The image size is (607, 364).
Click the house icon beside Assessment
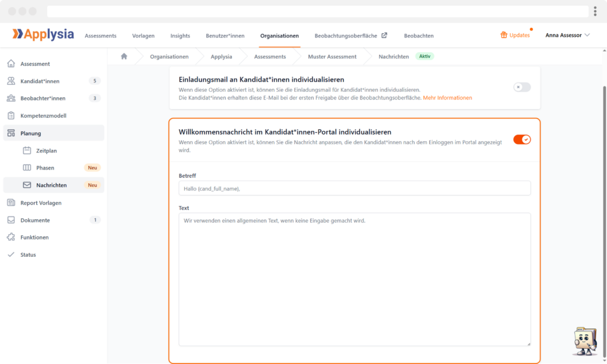pyautogui.click(x=11, y=63)
